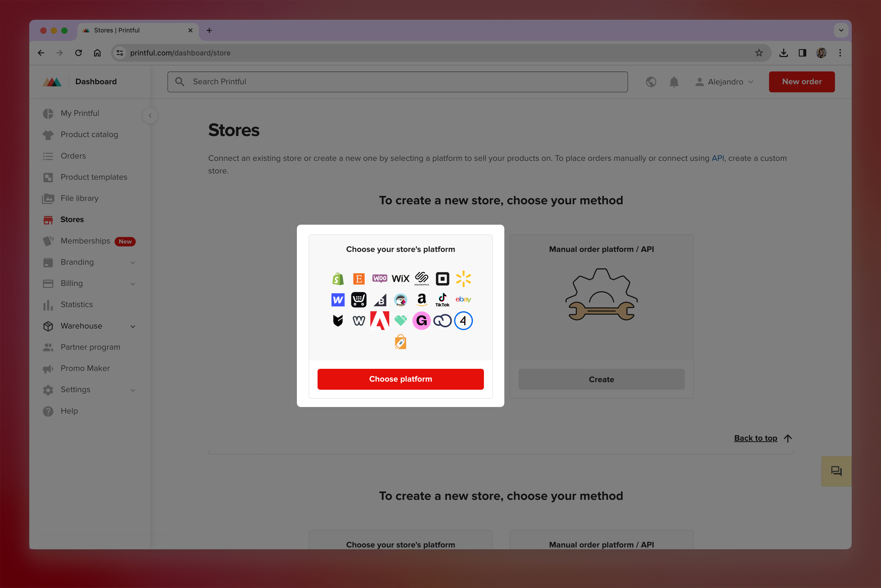This screenshot has height=588, width=881.
Task: Open the chat widget icon
Action: [836, 471]
